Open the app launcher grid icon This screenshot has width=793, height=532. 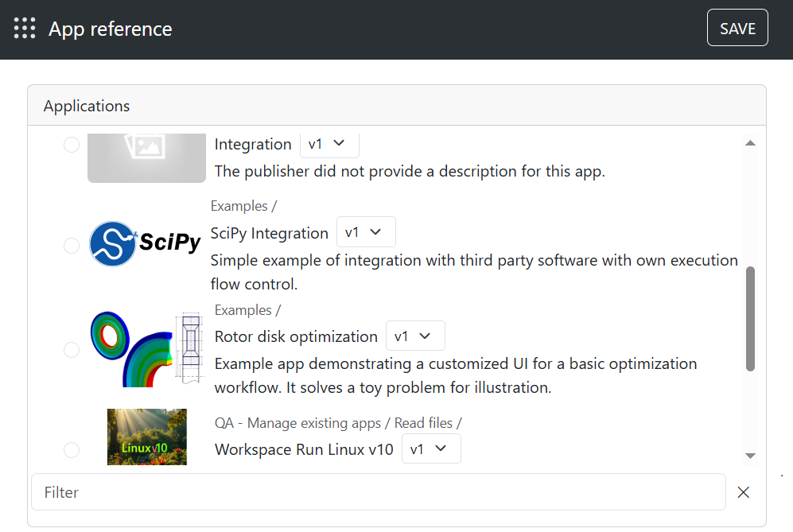click(x=25, y=29)
